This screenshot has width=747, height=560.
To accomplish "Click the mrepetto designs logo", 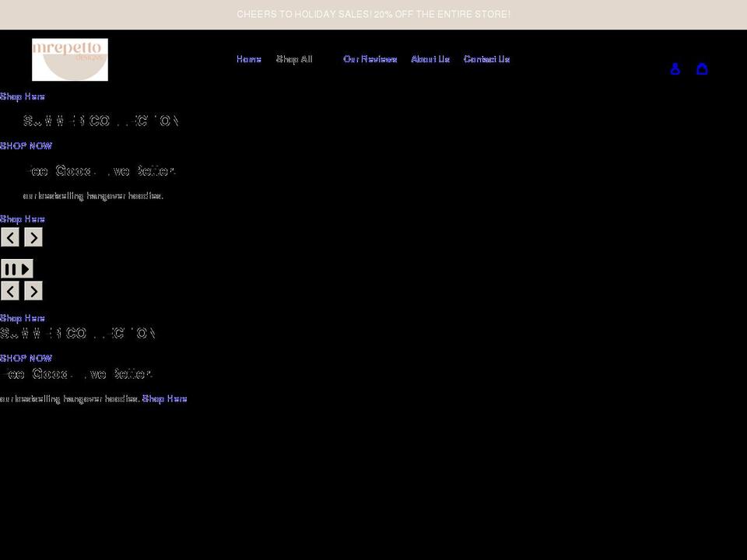I will click(x=70, y=60).
